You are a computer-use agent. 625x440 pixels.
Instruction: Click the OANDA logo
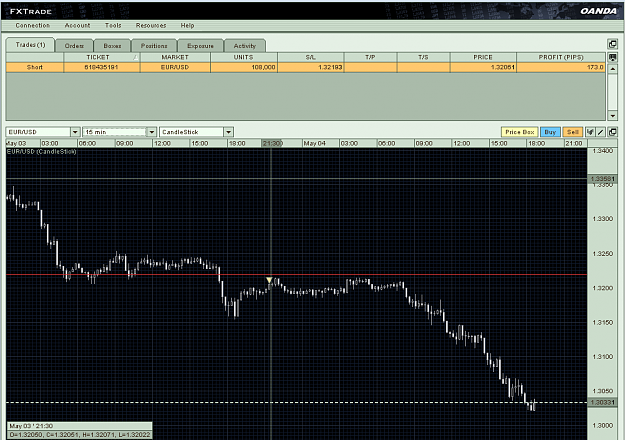[x=598, y=11]
